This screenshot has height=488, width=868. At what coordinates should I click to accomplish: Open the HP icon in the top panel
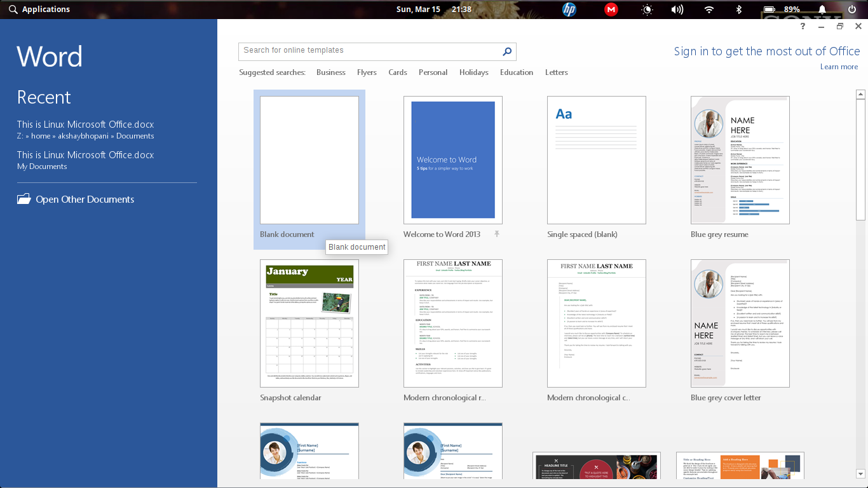pos(569,10)
